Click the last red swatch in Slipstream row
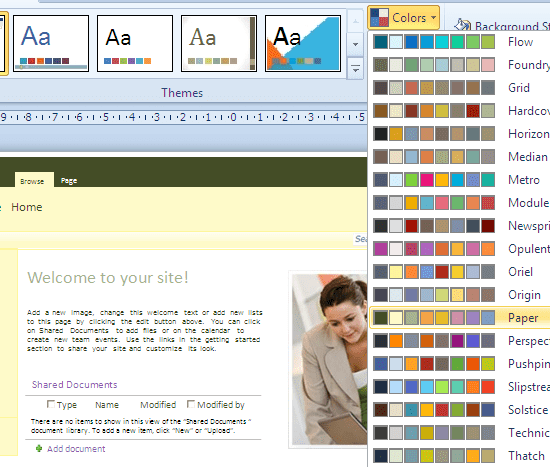This screenshot has width=550, height=467. 488,387
